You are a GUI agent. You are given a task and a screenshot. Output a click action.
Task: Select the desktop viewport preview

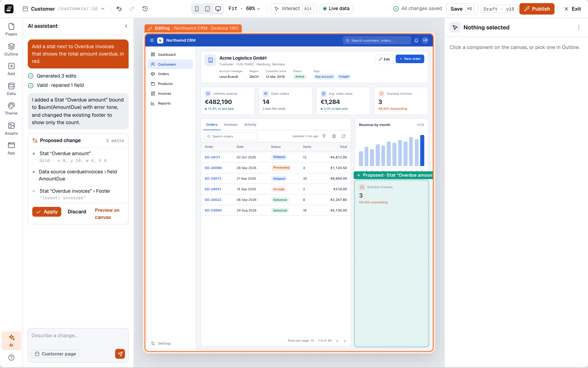pyautogui.click(x=218, y=9)
